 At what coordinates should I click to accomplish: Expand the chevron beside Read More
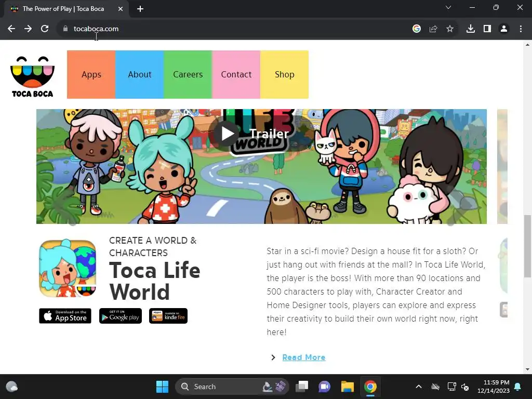[273, 357]
